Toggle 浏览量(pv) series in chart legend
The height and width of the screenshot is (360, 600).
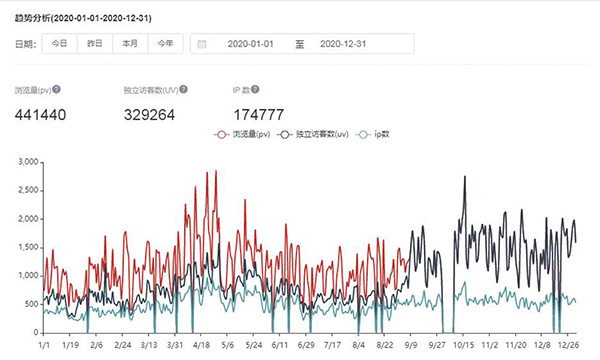pyautogui.click(x=242, y=134)
